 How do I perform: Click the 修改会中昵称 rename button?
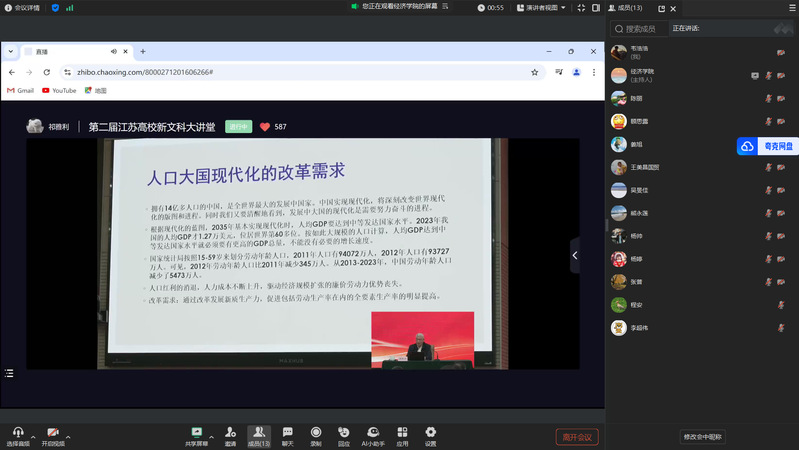(x=702, y=436)
